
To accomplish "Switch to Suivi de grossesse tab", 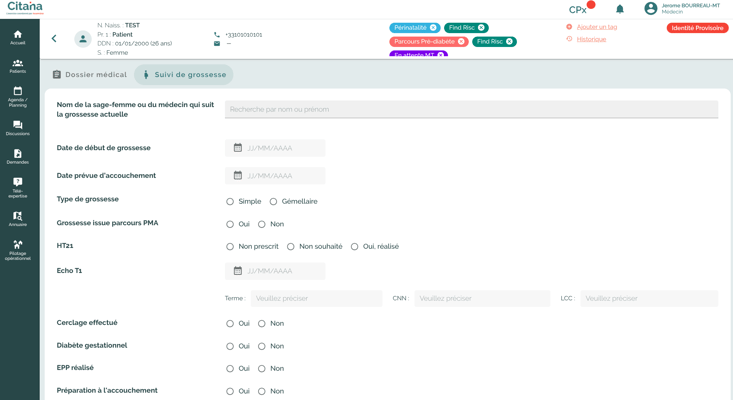I will [x=184, y=75].
